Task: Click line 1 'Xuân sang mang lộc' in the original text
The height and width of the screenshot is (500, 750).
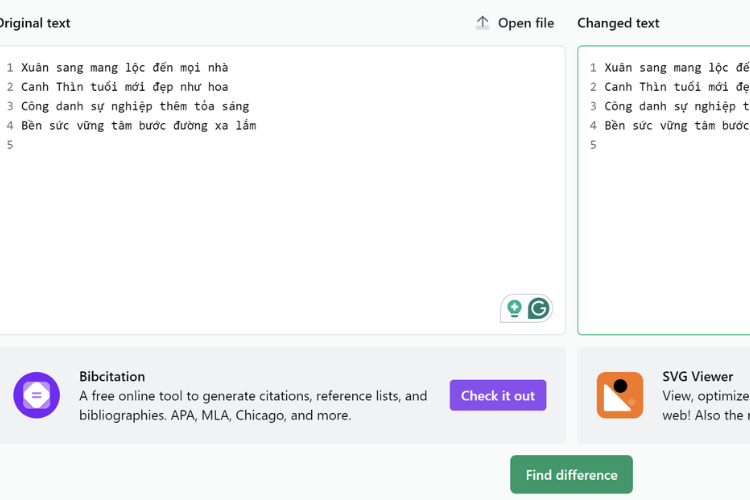Action: click(x=124, y=67)
